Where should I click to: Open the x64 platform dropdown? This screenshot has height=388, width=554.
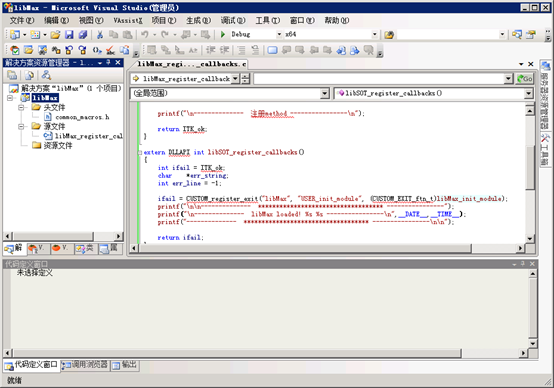coord(375,34)
